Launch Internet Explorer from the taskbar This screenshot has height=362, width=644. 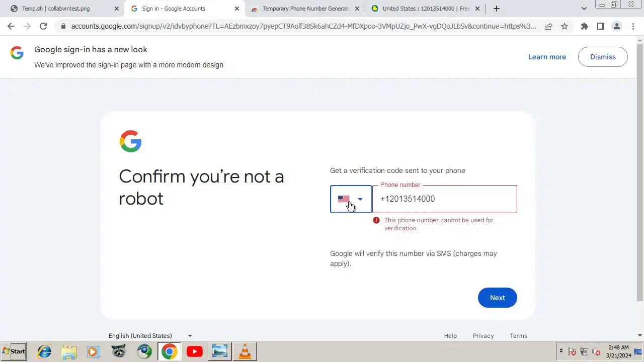[x=44, y=351]
